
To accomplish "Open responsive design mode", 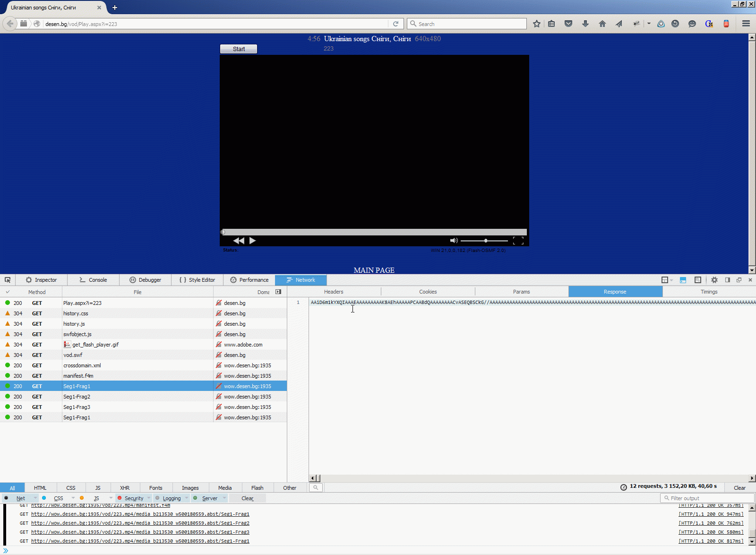I will coord(697,280).
